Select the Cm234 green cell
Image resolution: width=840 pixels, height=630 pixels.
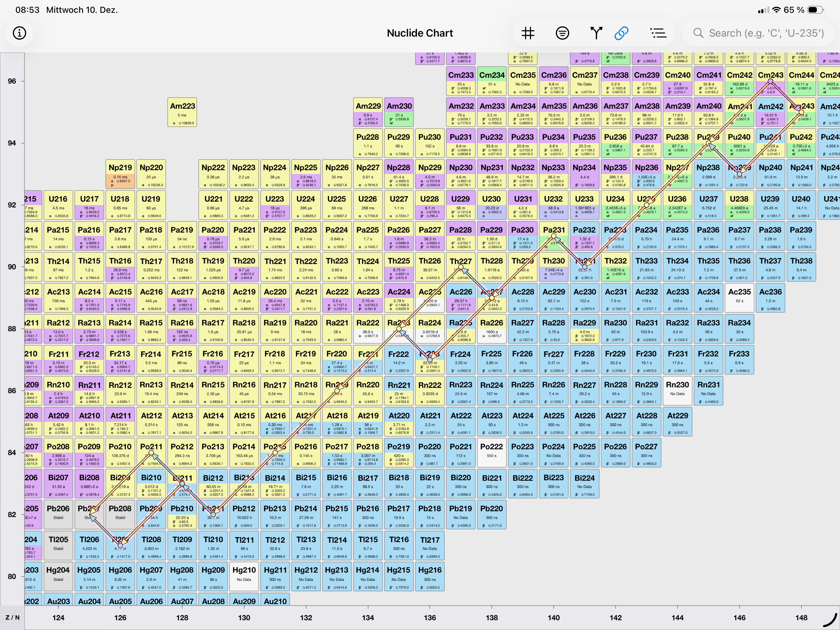492,81
